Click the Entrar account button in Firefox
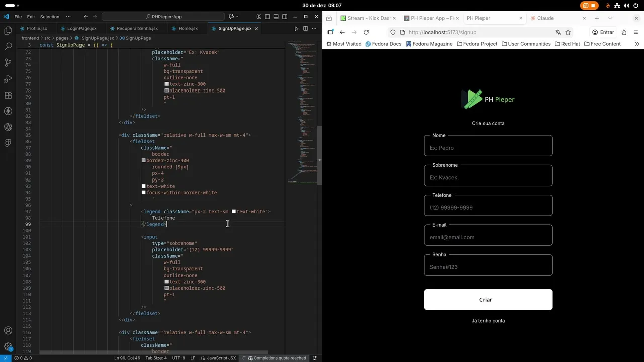This screenshot has width=644, height=362. [603, 32]
